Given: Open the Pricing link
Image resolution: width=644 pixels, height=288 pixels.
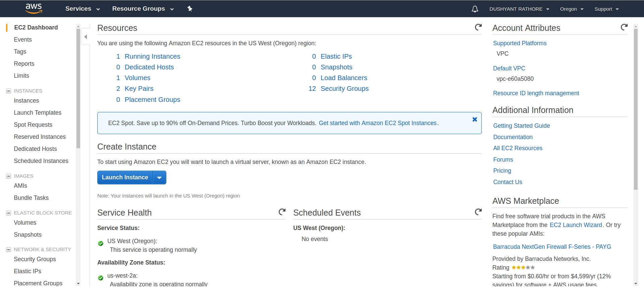Looking at the screenshot, I should (502, 171).
